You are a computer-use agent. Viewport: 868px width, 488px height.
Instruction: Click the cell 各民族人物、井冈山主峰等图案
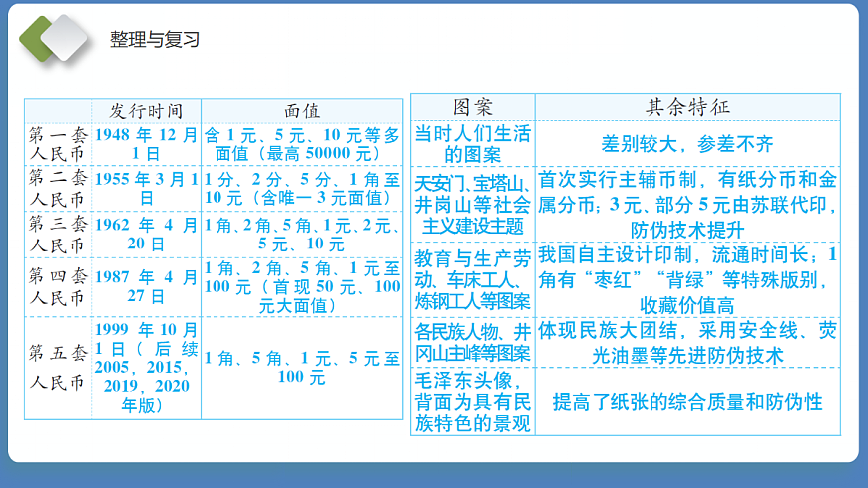tap(473, 343)
